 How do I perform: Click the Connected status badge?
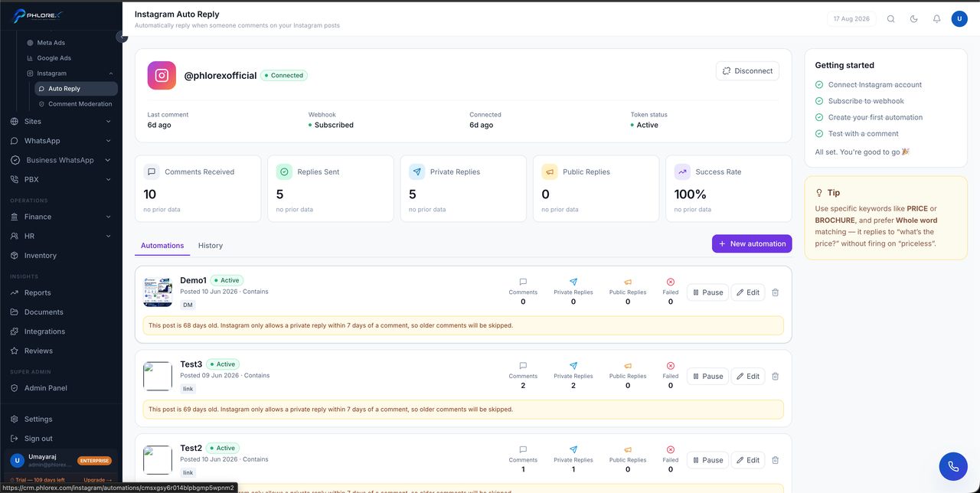(x=284, y=75)
